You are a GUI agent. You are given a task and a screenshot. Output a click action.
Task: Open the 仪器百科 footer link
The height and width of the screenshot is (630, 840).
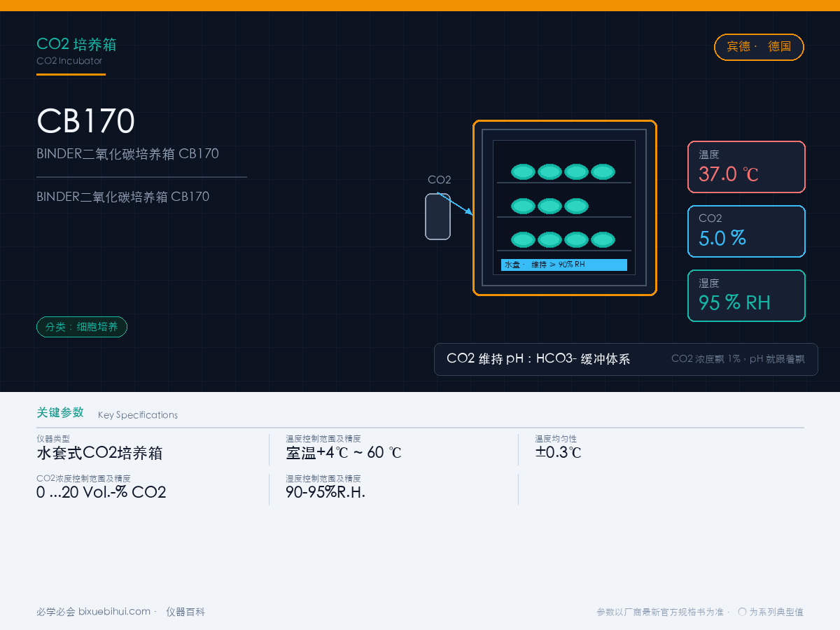tap(185, 612)
